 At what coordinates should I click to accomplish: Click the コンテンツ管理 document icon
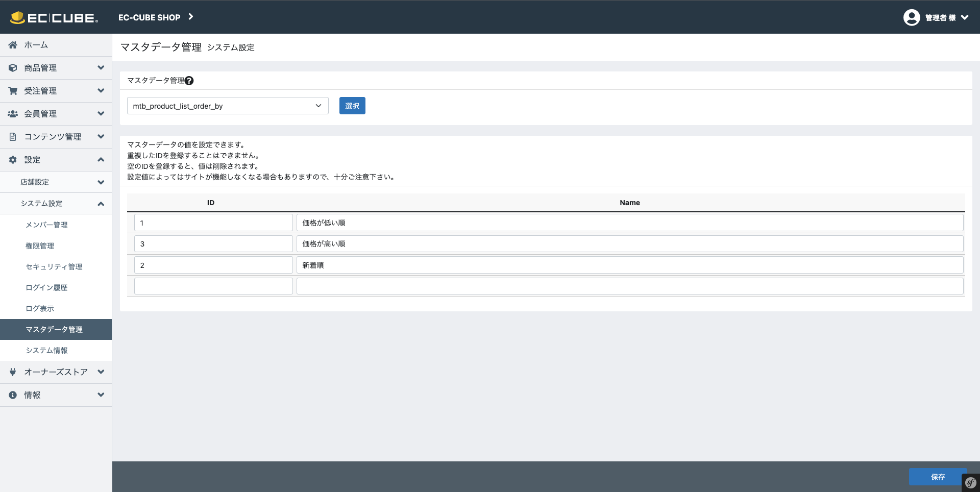point(13,137)
